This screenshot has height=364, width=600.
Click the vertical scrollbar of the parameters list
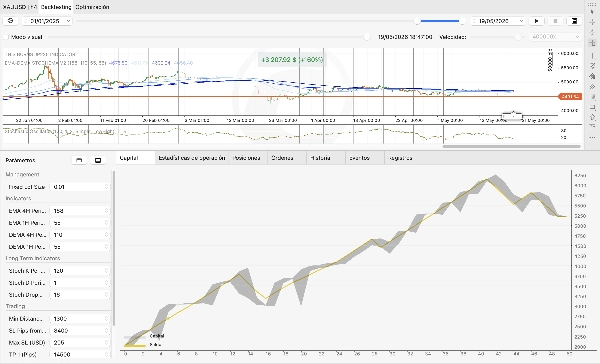click(113, 249)
